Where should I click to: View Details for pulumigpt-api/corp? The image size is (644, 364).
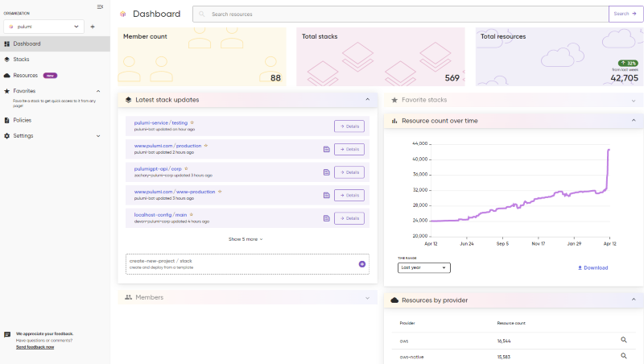349,172
